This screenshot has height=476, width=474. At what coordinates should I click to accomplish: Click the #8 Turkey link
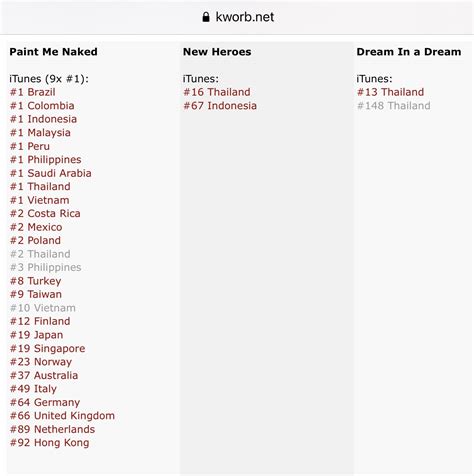coord(35,281)
